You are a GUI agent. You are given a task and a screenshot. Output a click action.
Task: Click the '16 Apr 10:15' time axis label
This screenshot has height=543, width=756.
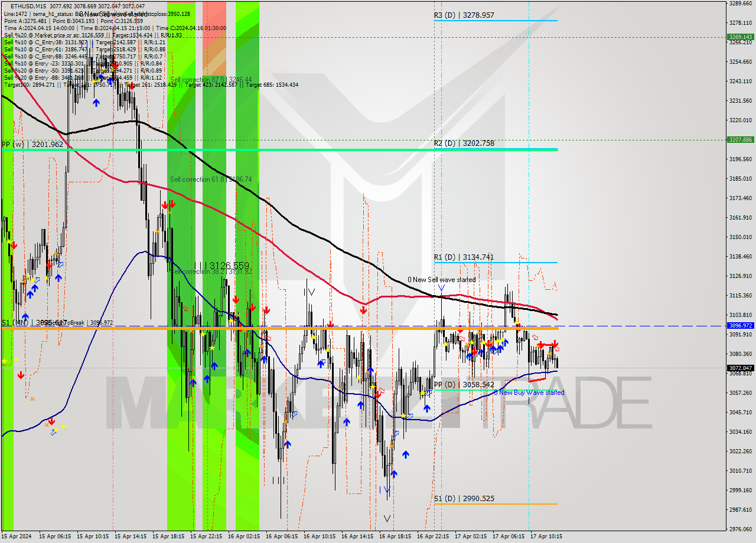(320, 537)
